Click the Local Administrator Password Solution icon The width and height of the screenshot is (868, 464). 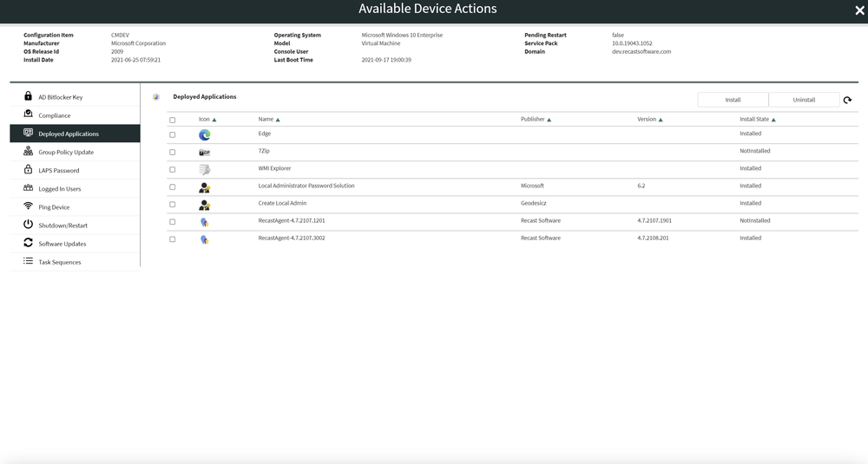[204, 188]
